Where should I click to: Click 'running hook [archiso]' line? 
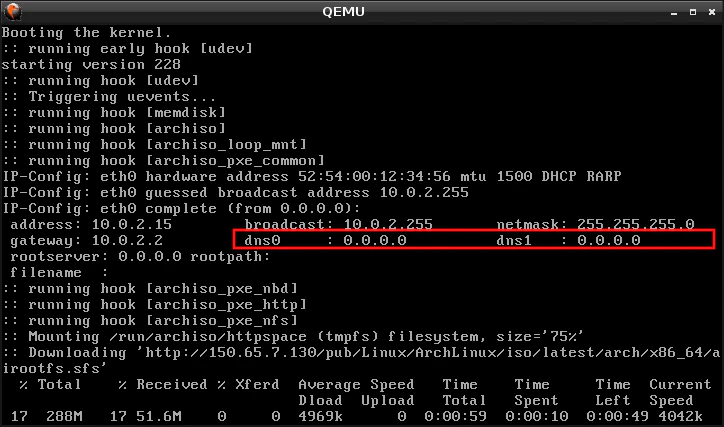coord(114,129)
